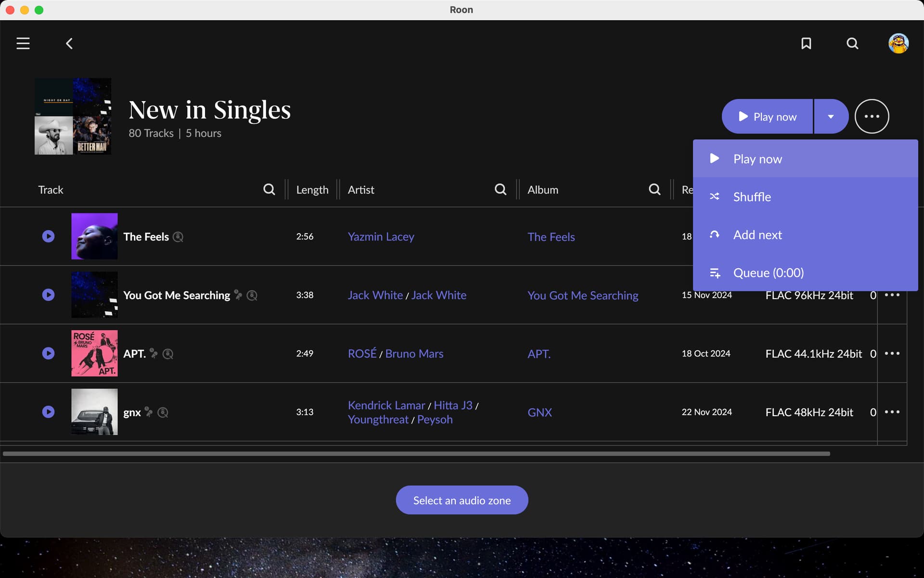This screenshot has width=924, height=578.
Task: Search within the Artist column
Action: pyautogui.click(x=500, y=189)
